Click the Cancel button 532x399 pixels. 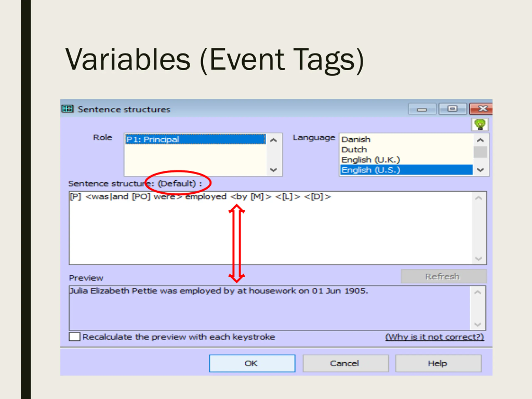click(x=345, y=363)
